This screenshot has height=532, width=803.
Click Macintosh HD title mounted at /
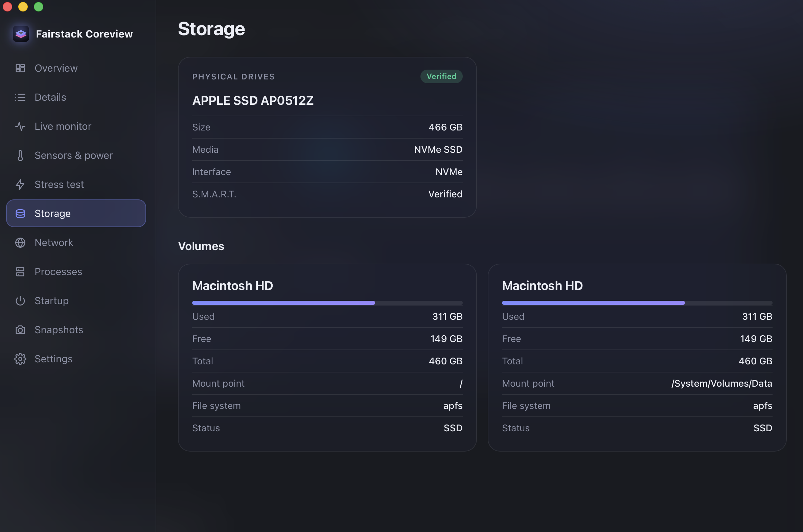[233, 286]
